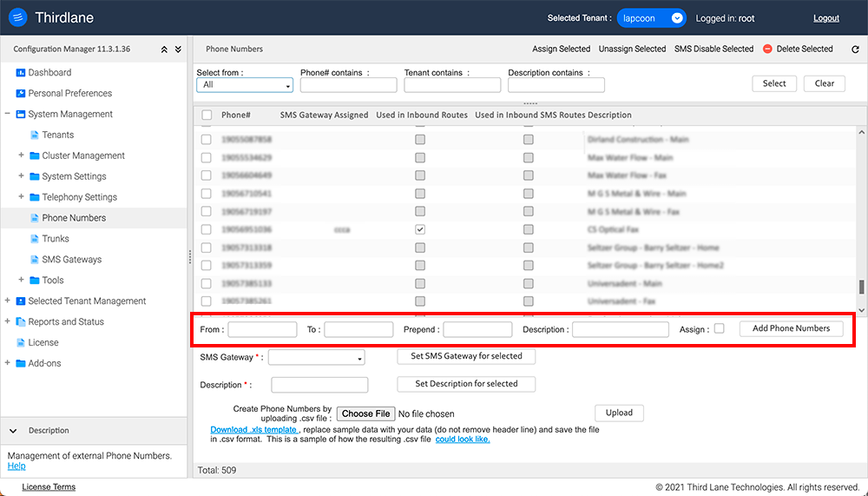This screenshot has width=868, height=496.
Task: Open Phone Numbers in the tree
Action: [74, 218]
